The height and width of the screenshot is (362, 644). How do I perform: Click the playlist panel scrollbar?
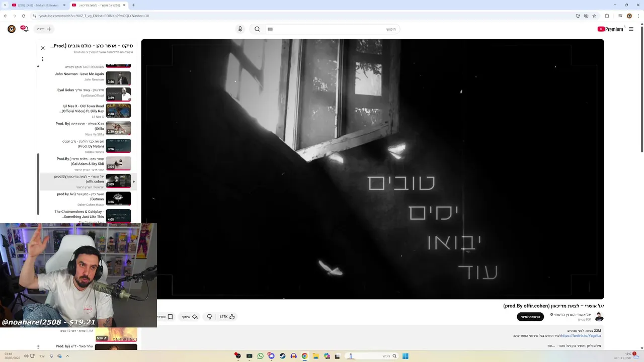[38, 184]
